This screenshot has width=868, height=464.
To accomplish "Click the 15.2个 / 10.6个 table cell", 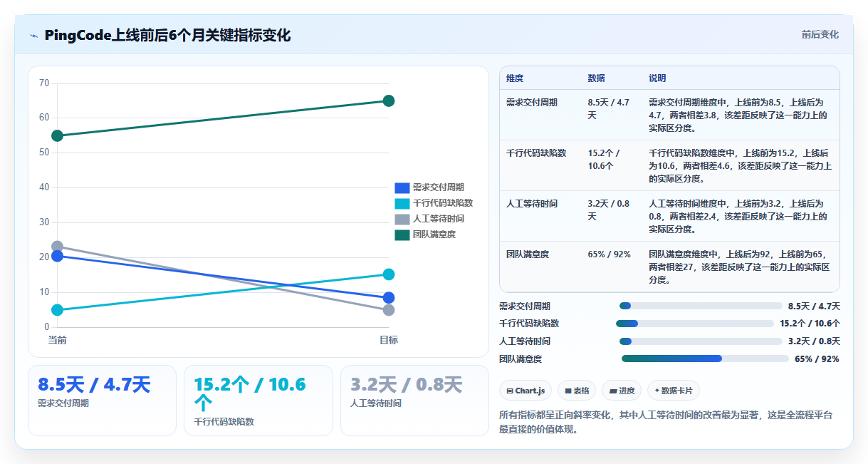I will [605, 160].
